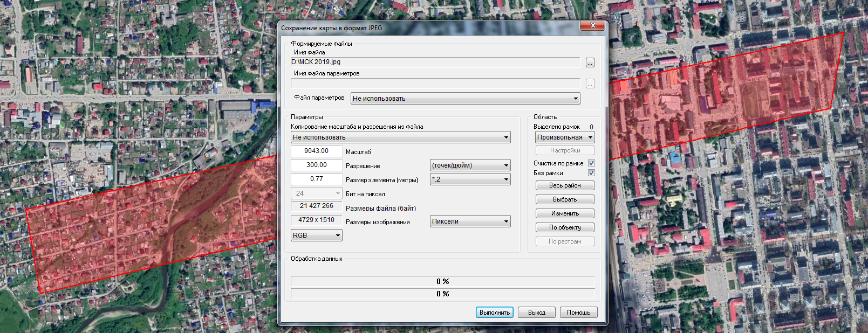Image resolution: width=868 pixels, height=333 pixels.
Task: Click browse button next to file name
Action: pyautogui.click(x=590, y=63)
